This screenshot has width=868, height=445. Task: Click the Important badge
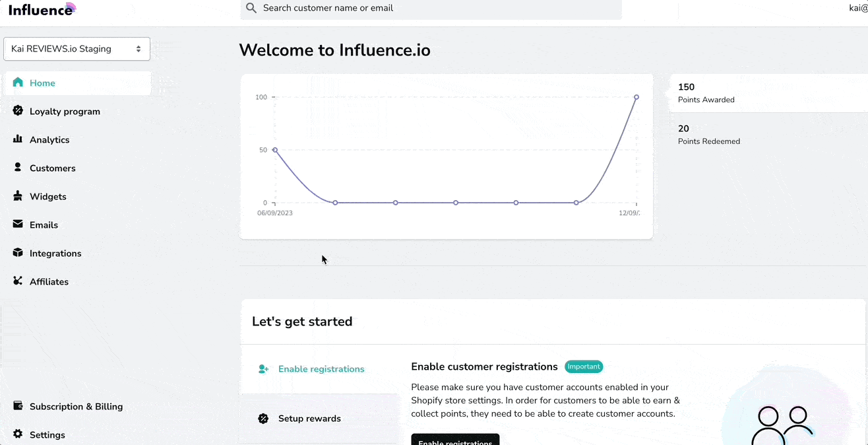coord(583,366)
